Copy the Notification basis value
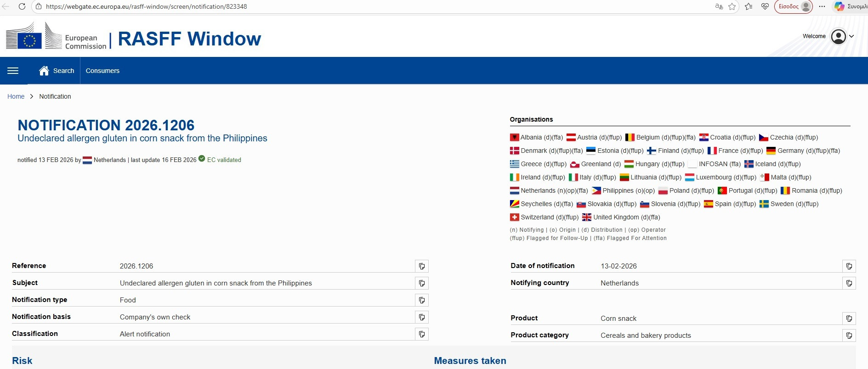 422,317
